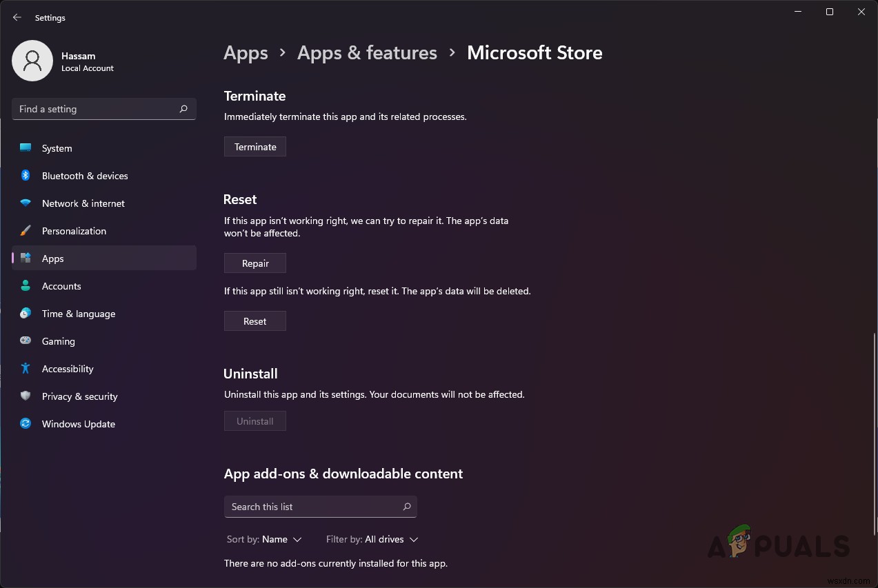Click the Search this list field

(x=320, y=506)
